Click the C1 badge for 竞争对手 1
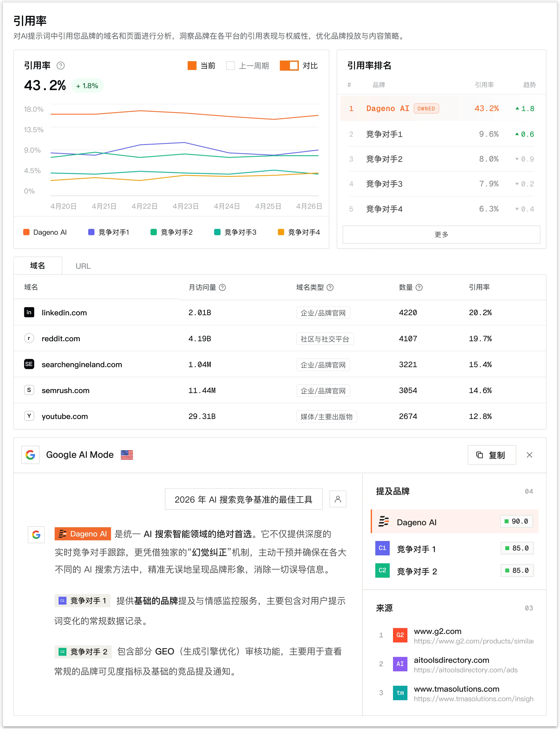 pos(382,548)
